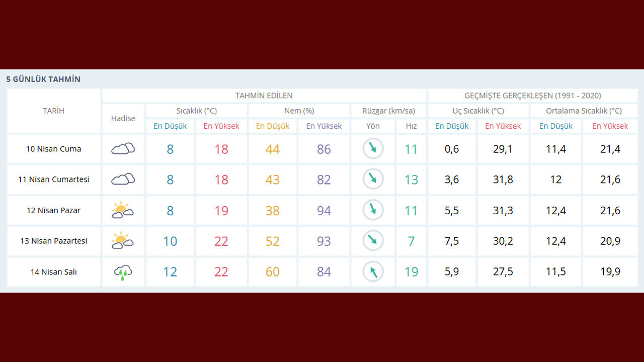
Task: Click the 5 GÜNLÜK TAHMİN title
Action: pyautogui.click(x=43, y=79)
